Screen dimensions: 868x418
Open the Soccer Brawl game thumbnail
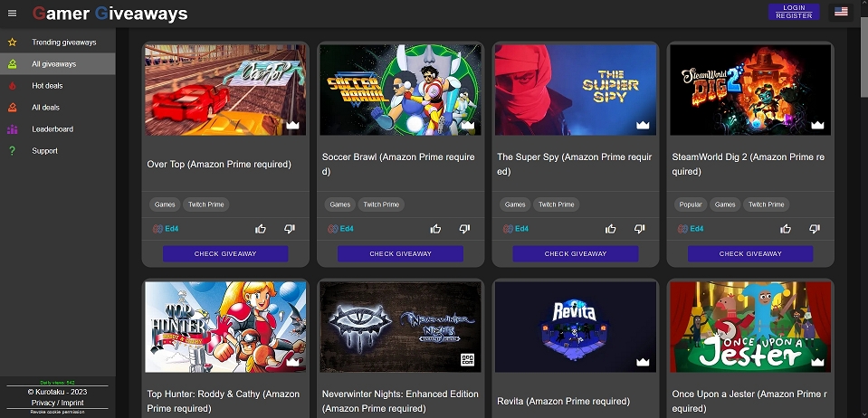(x=400, y=90)
